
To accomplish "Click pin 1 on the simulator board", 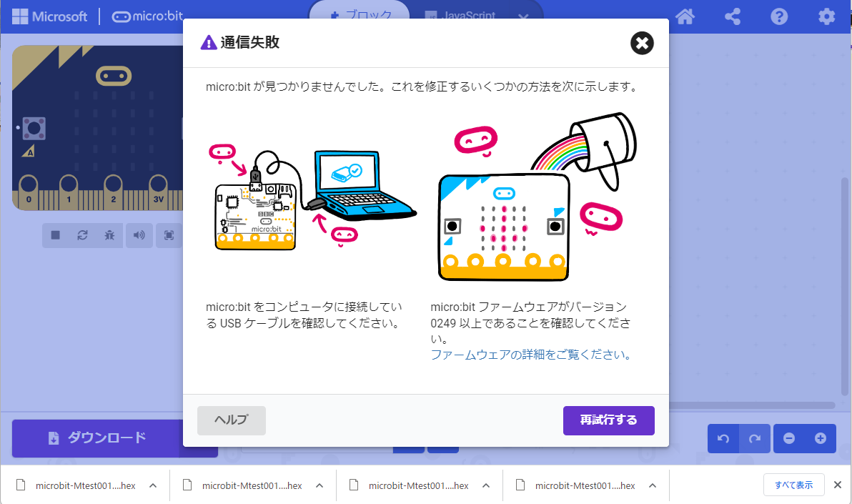I will coord(69,192).
